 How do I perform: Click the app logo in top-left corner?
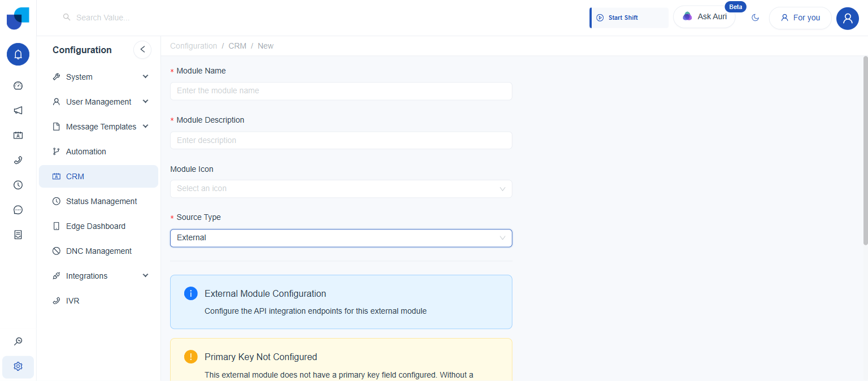pyautogui.click(x=18, y=18)
